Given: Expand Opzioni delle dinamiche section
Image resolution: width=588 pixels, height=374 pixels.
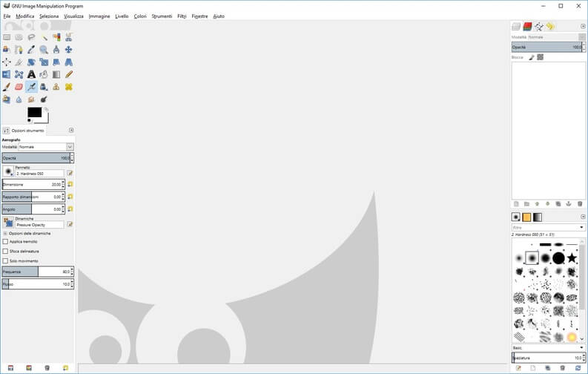Looking at the screenshot, I should coord(5,233).
